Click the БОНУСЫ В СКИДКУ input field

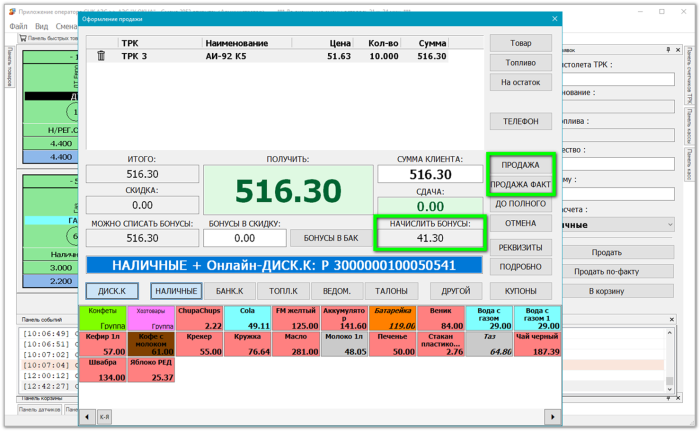(245, 238)
